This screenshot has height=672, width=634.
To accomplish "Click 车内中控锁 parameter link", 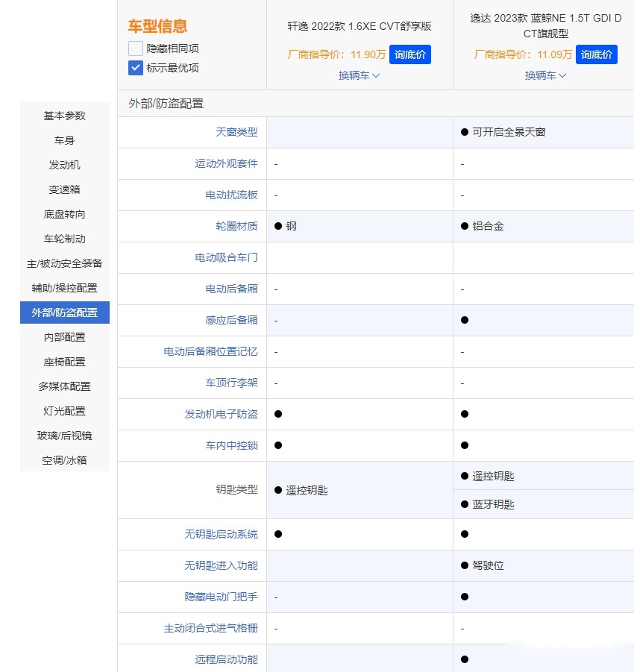I will (x=231, y=445).
